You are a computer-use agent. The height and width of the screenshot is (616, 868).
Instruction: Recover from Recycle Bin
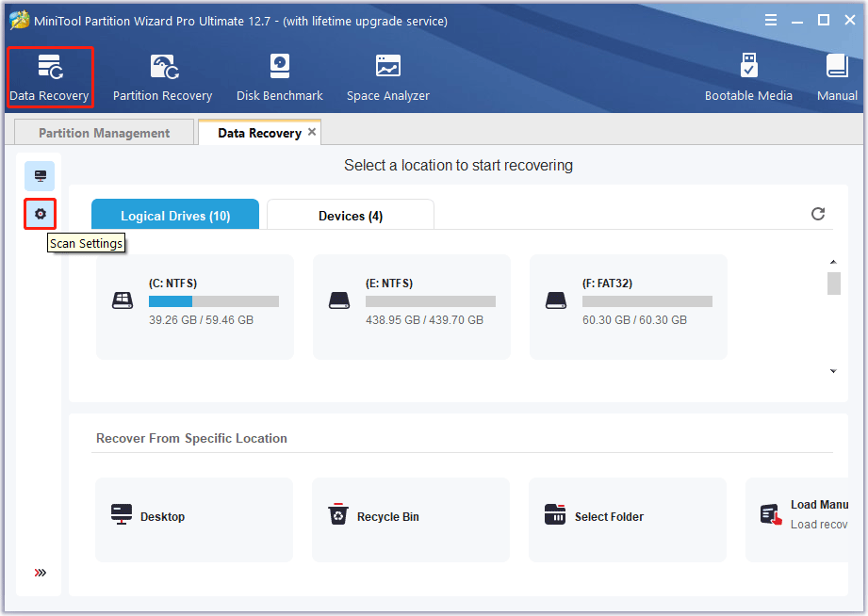coord(411,520)
